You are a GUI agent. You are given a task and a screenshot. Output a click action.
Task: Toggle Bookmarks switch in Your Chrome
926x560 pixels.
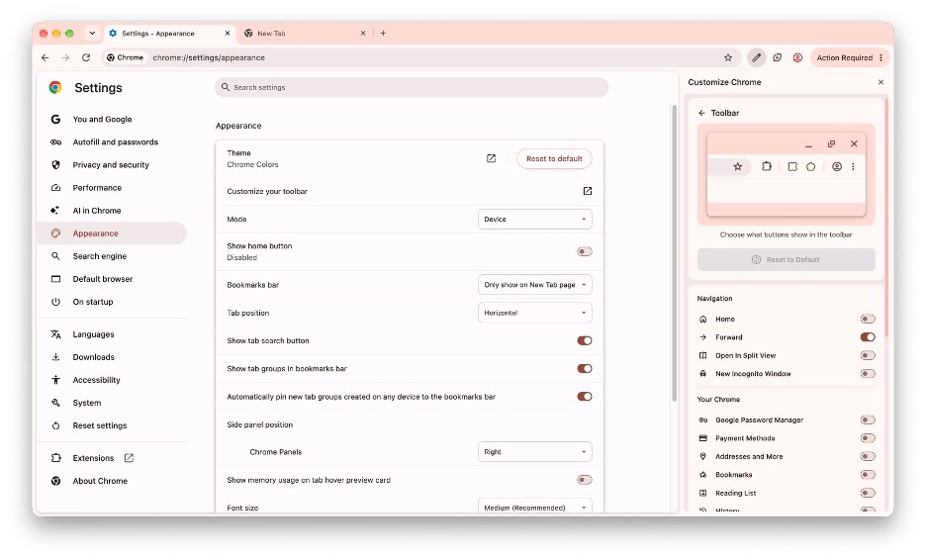click(x=867, y=475)
